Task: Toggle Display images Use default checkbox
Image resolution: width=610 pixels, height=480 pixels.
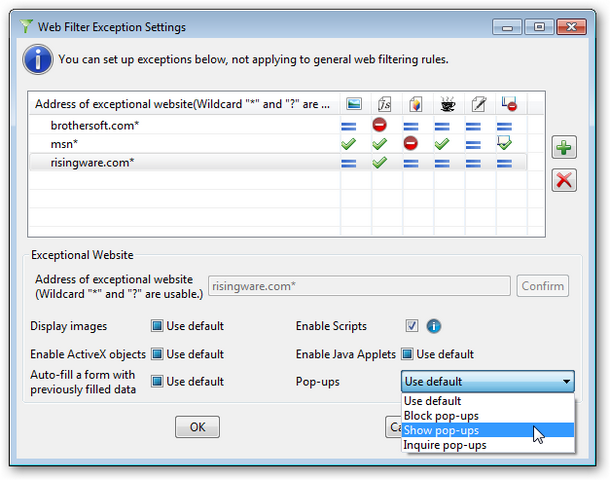Action: coord(157,326)
